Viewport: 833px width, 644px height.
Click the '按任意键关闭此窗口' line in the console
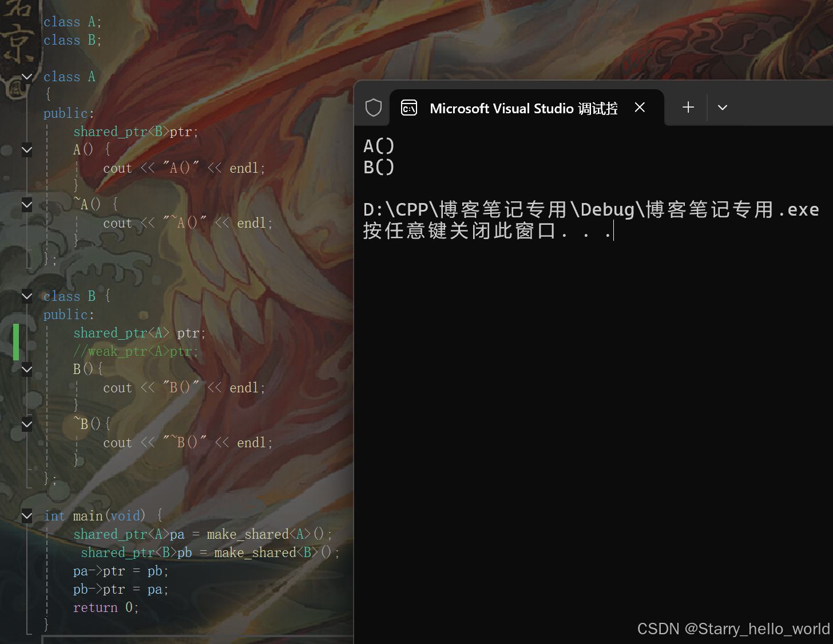tap(488, 231)
